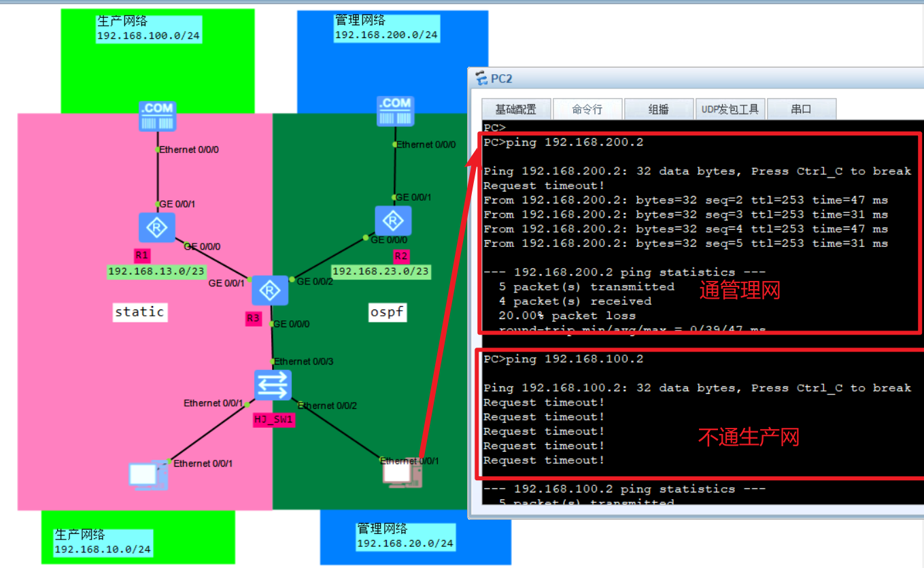Open the UDP发包工具 tab
Image resolution: width=924 pixels, height=568 pixels.
point(730,109)
